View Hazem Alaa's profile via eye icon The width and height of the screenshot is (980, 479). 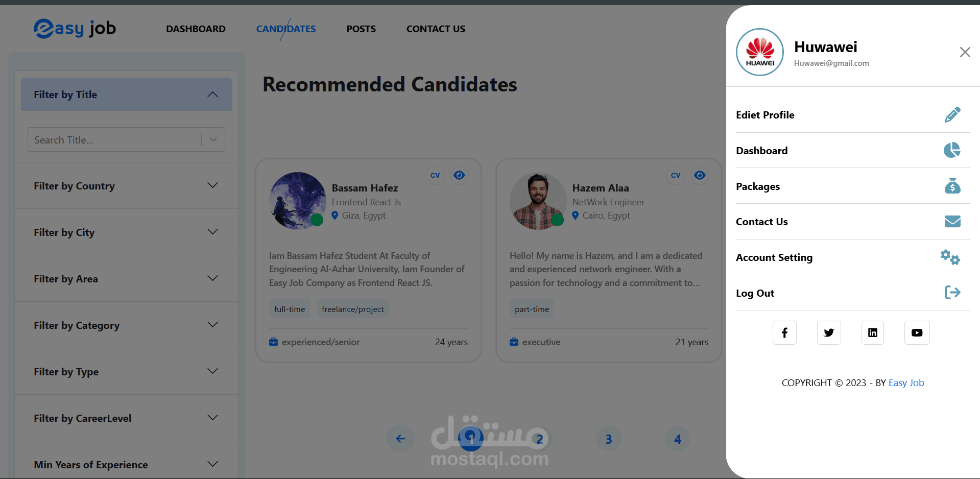coord(700,175)
